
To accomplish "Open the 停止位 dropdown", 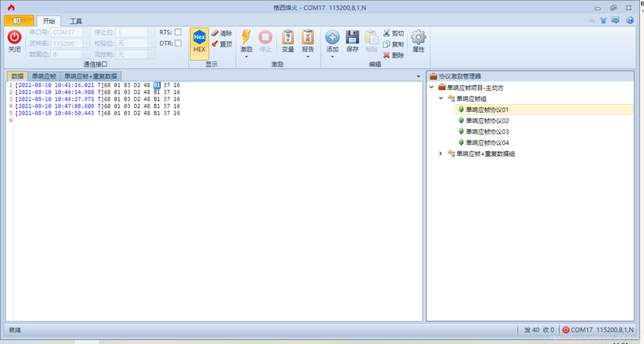I will click(x=151, y=32).
